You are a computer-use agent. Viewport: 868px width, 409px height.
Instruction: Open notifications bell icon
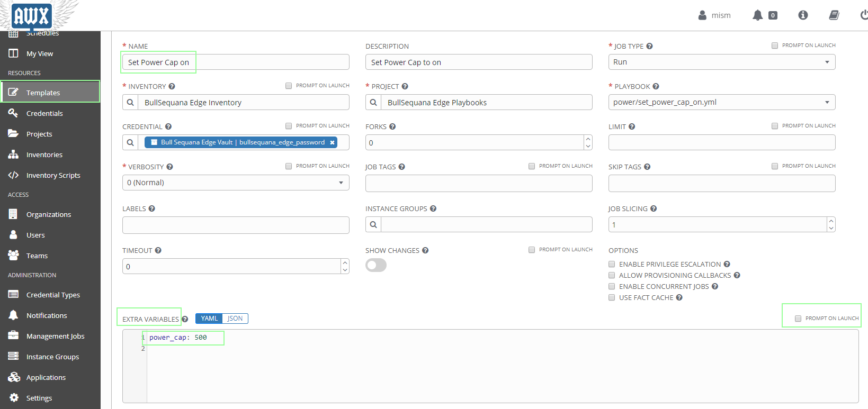757,15
